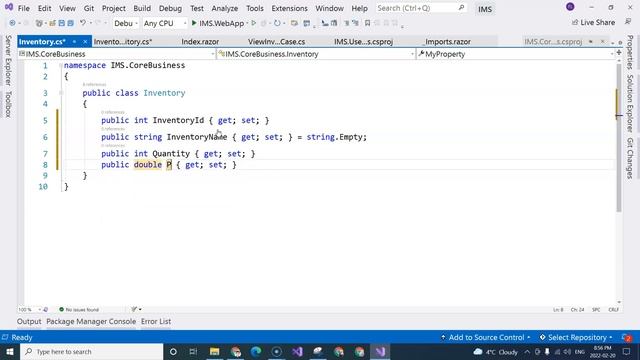Collapse the Inventory class block on line 3
Image resolution: width=640 pixels, height=360 pixels.
pyautogui.click(x=61, y=93)
